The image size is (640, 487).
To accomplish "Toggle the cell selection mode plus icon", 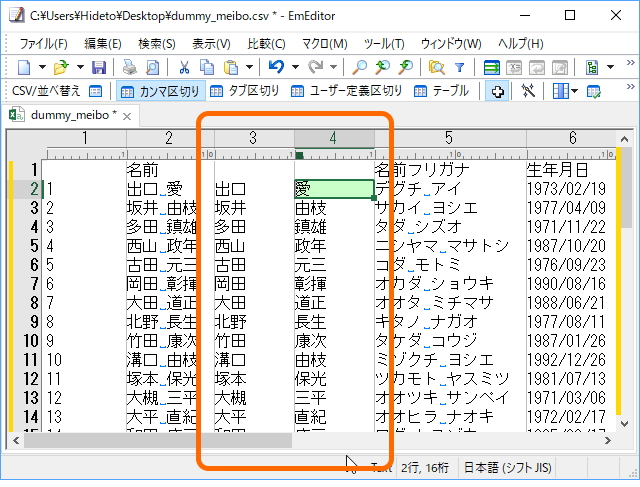I will (497, 91).
